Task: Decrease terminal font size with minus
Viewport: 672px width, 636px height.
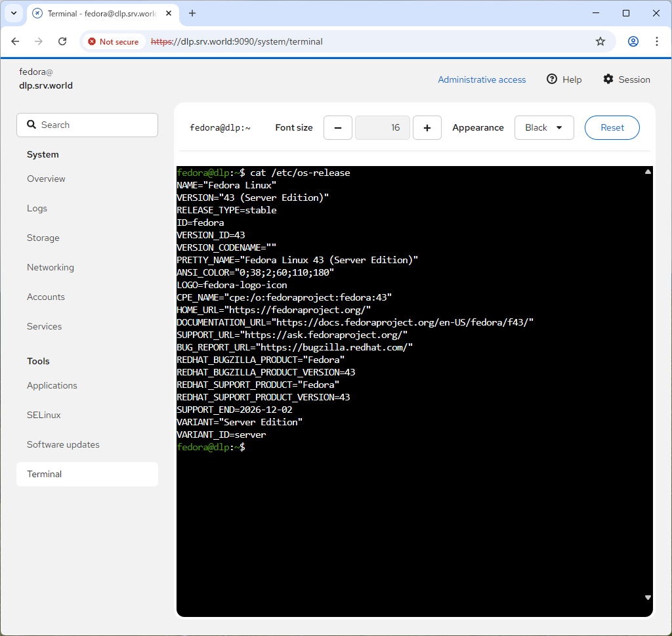Action: coord(338,128)
